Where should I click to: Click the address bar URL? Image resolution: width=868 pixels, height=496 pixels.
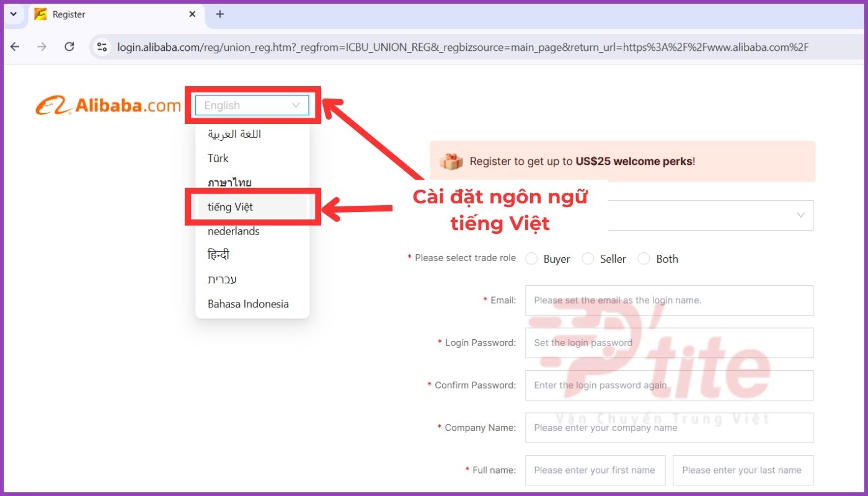click(463, 46)
